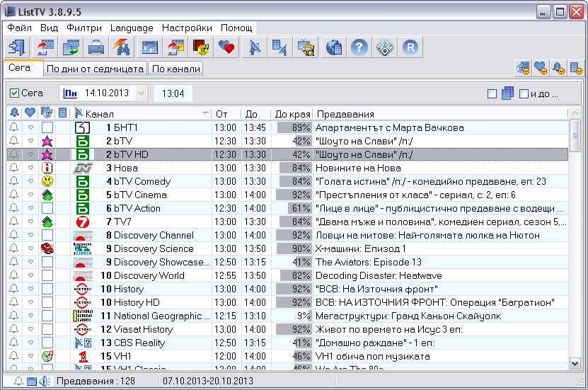This screenshot has height=390, width=588.
Task: Click scrollbar up arrow of program list
Action: (x=575, y=113)
